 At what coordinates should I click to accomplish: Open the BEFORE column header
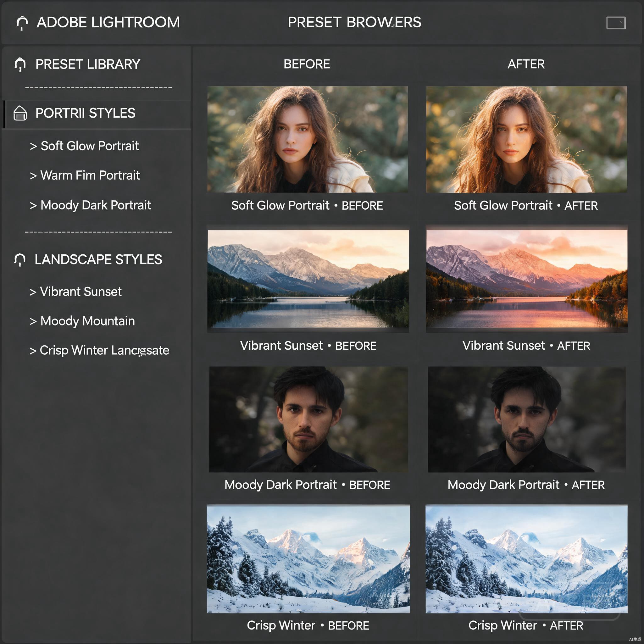[x=307, y=64]
